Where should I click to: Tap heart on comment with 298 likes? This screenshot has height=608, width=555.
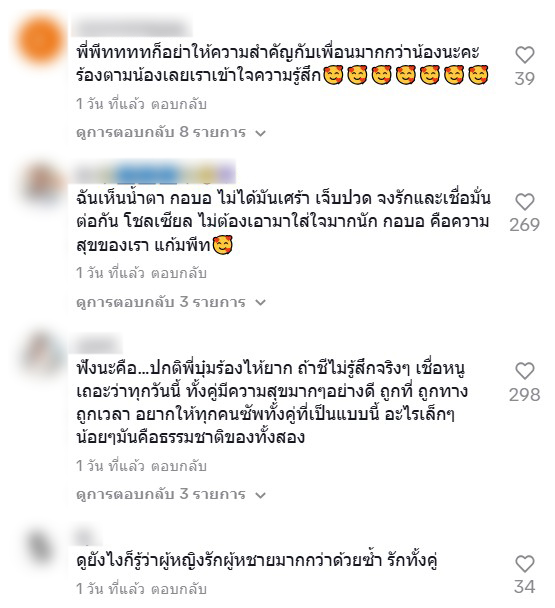point(525,371)
